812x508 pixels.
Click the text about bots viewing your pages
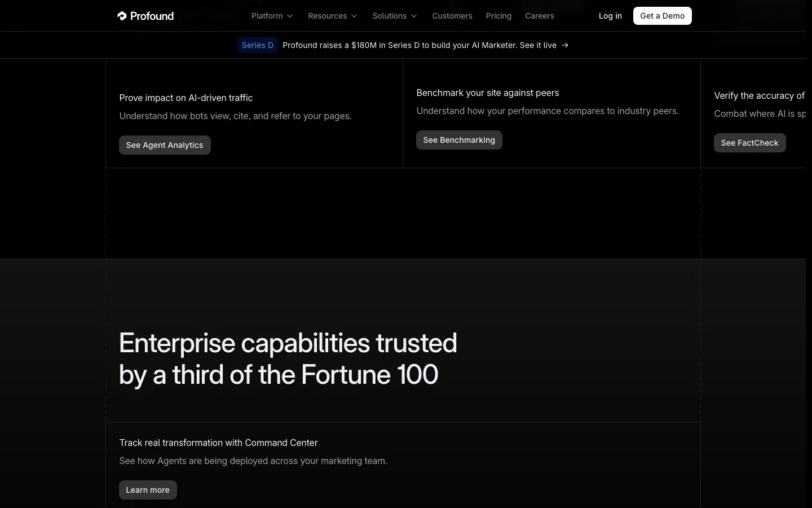235,116
